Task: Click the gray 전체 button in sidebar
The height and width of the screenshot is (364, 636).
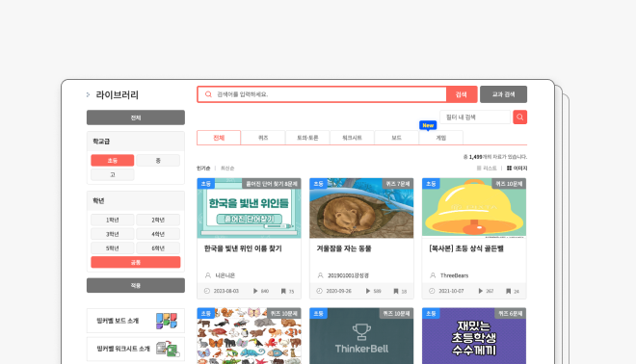Action: click(x=136, y=117)
